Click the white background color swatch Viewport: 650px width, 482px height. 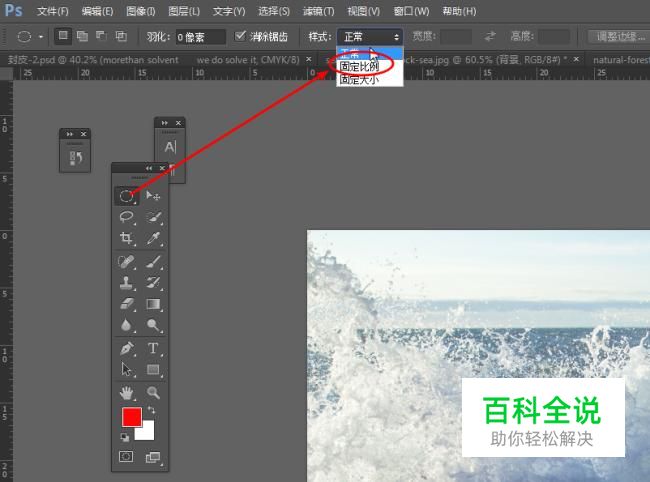coord(148,434)
